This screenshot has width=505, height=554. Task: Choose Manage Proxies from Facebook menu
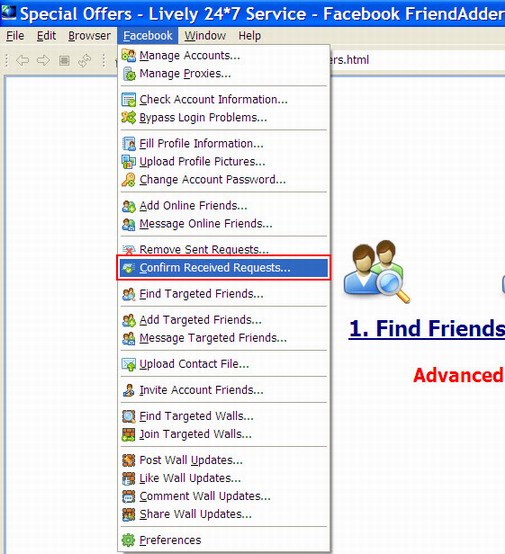coord(224,73)
